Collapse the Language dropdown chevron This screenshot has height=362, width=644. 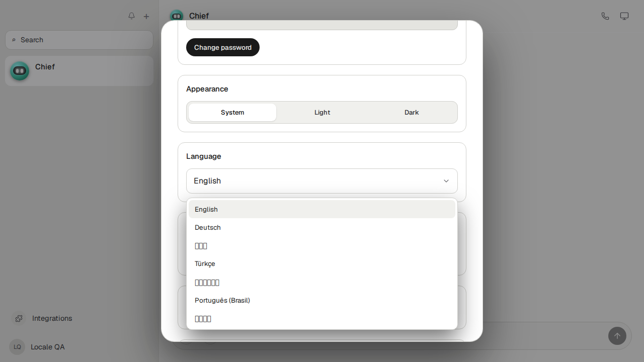point(446,181)
